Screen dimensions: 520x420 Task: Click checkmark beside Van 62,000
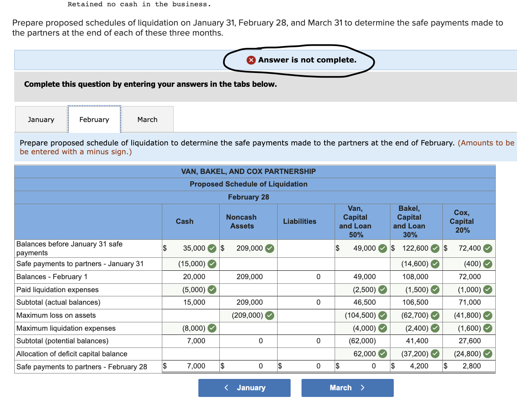(382, 354)
